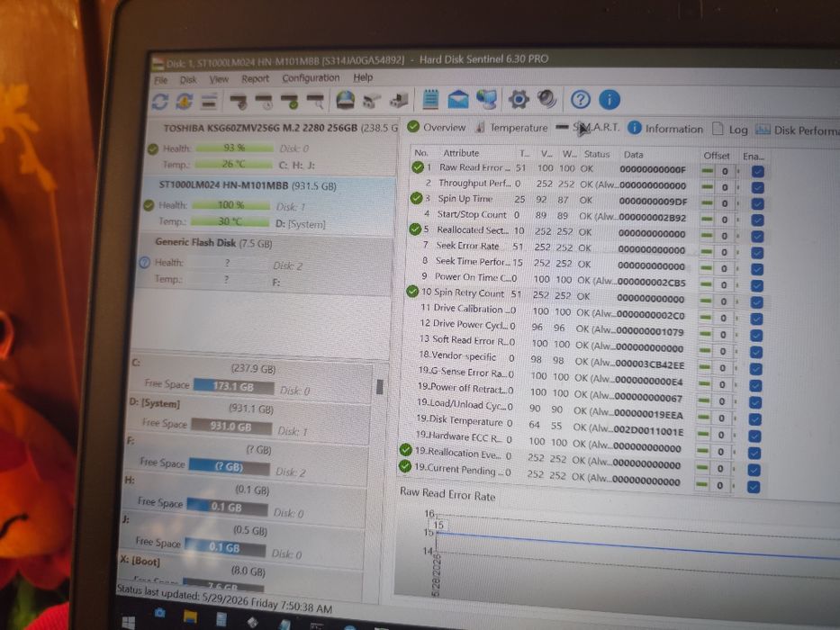Screen dimensions: 840x630
Task: Select the Generic Flash Disk entry
Action: (264, 264)
